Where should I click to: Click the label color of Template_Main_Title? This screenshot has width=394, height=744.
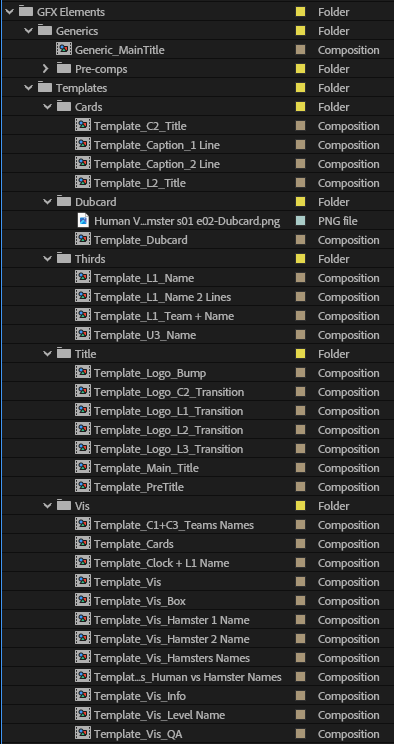(300, 468)
